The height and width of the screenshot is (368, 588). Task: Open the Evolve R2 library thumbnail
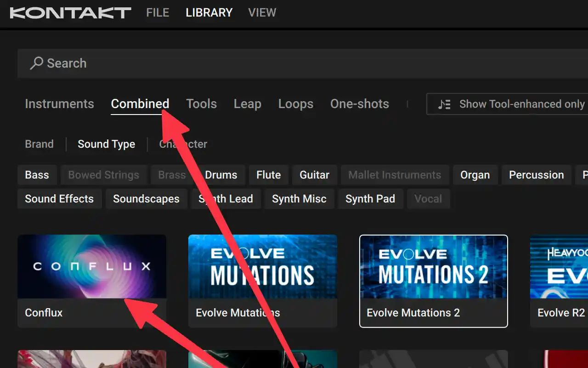tap(559, 266)
